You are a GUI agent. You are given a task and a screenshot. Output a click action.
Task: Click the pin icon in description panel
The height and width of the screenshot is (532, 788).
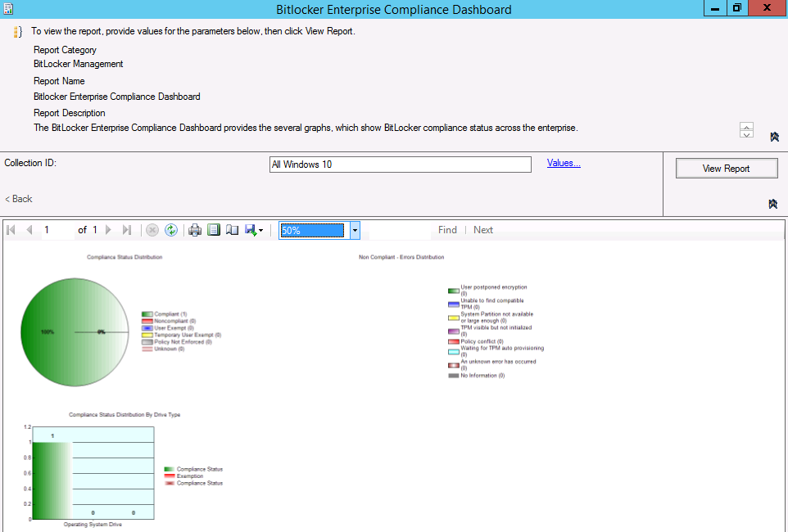coord(774,137)
